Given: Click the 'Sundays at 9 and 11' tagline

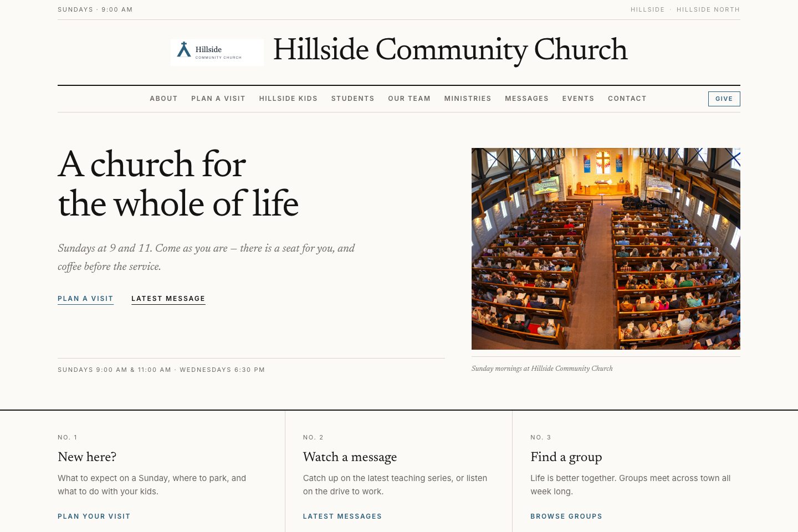Looking at the screenshot, I should (206, 257).
